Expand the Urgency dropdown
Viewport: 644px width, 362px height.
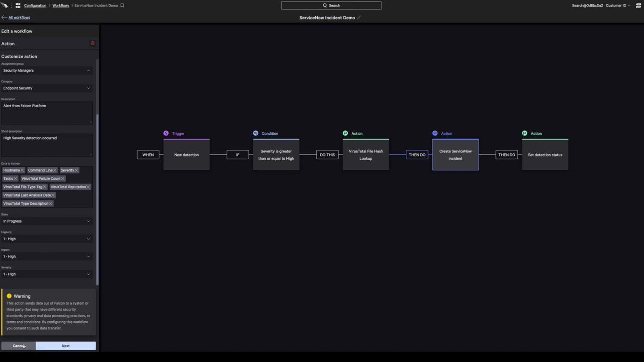47,239
